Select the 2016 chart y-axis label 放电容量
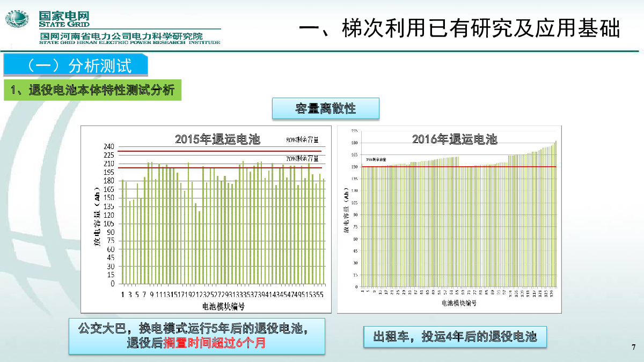This screenshot has height=362, width=644. click(x=346, y=210)
